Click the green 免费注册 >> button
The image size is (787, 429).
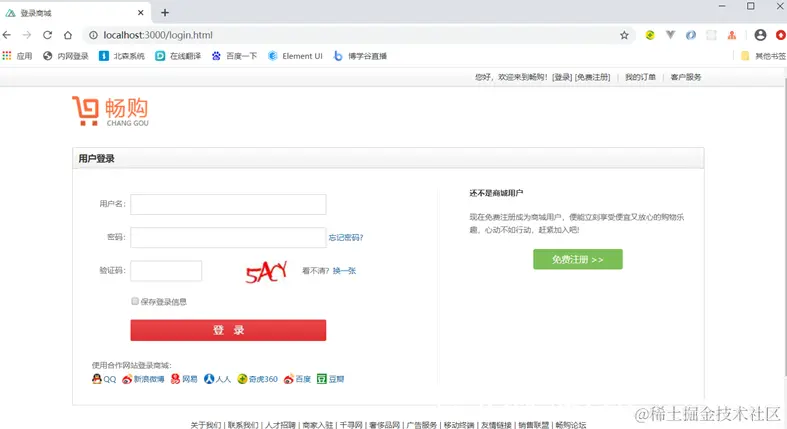(x=578, y=259)
